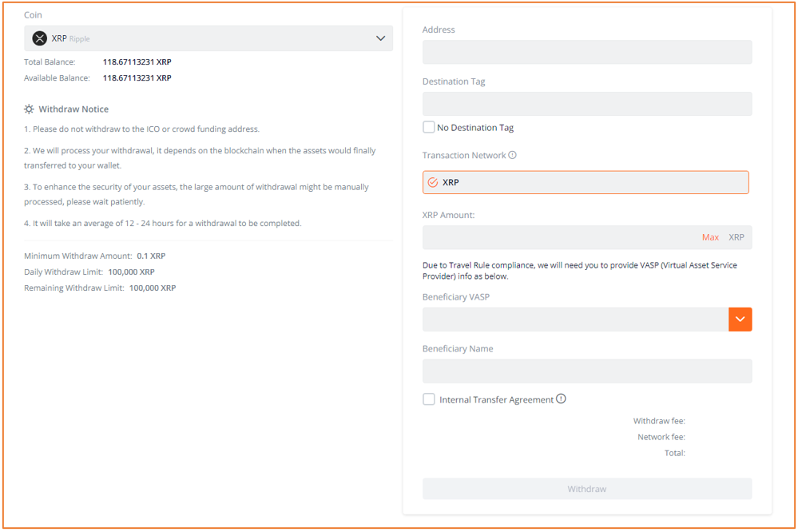
Task: Select the XRP transaction network option
Action: pos(586,182)
